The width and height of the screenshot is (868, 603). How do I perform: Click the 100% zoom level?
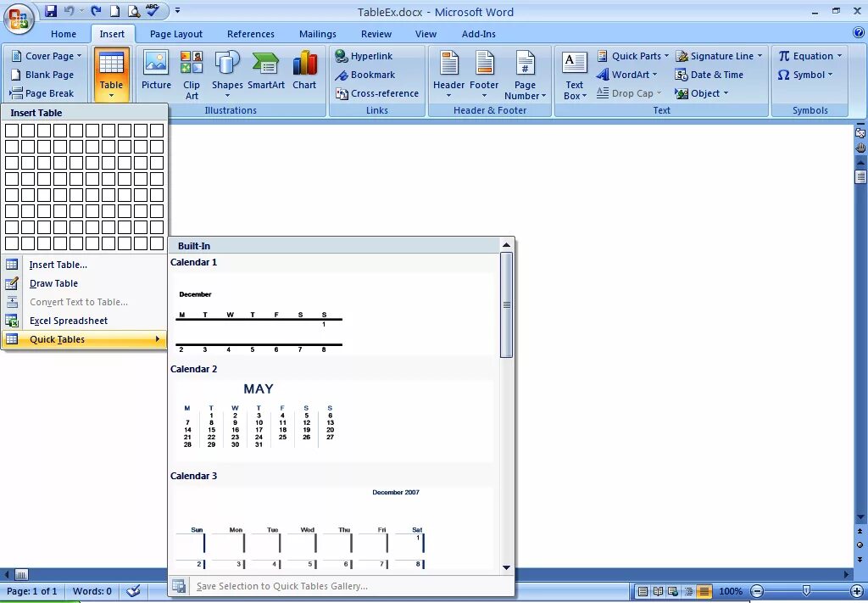point(731,591)
